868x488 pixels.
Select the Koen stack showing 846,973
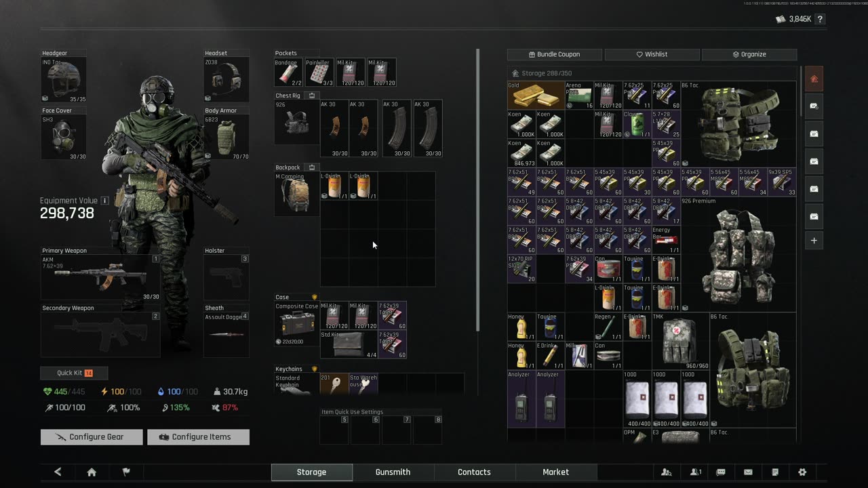tap(521, 153)
